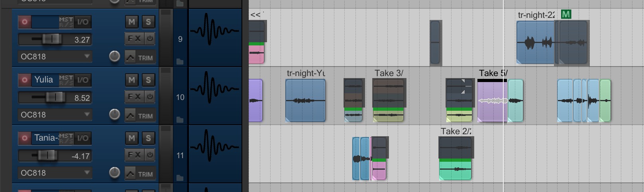Select track number 10
Image resolution: width=644 pixels, height=192 pixels.
(180, 97)
